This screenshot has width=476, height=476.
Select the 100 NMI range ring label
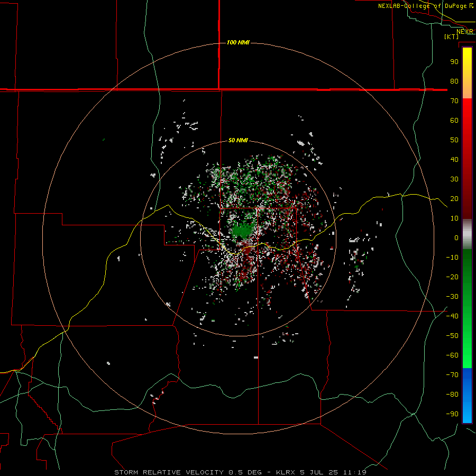click(x=238, y=42)
